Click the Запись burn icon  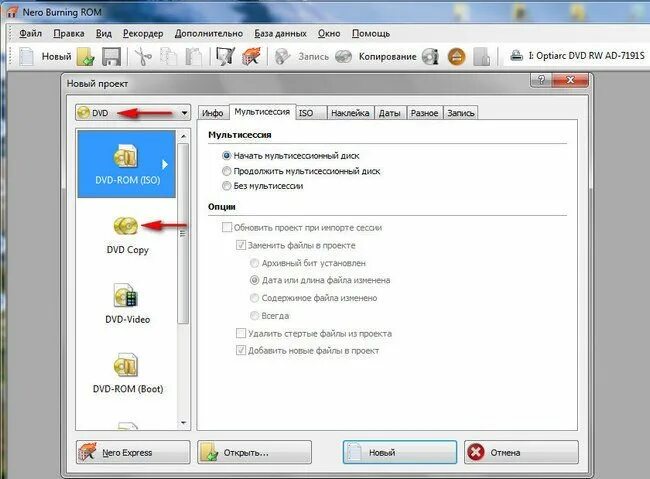point(282,56)
